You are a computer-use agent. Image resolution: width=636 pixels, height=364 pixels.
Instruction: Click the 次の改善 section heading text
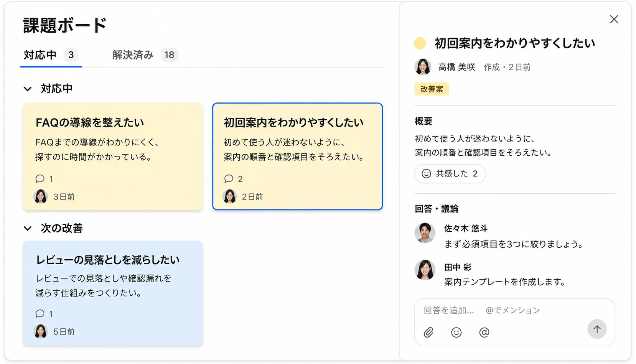[62, 229]
